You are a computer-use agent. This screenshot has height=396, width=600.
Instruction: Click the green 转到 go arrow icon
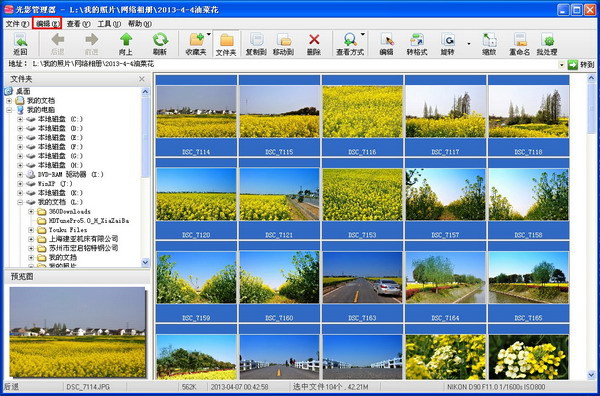572,65
